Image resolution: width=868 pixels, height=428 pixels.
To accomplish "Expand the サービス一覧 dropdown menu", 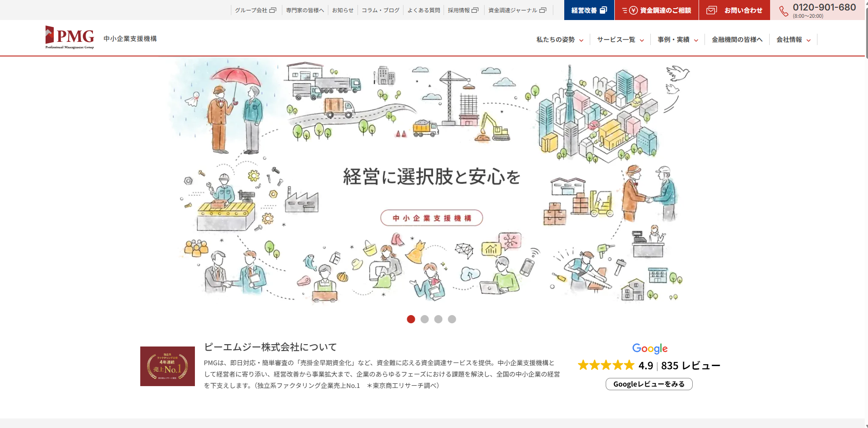I will coord(620,40).
